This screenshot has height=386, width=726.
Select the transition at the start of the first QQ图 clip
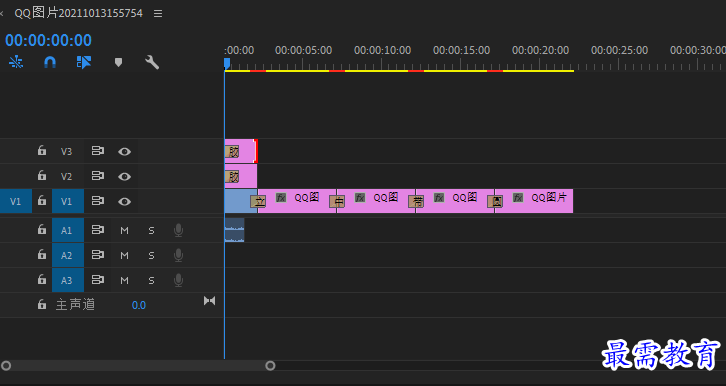click(258, 201)
